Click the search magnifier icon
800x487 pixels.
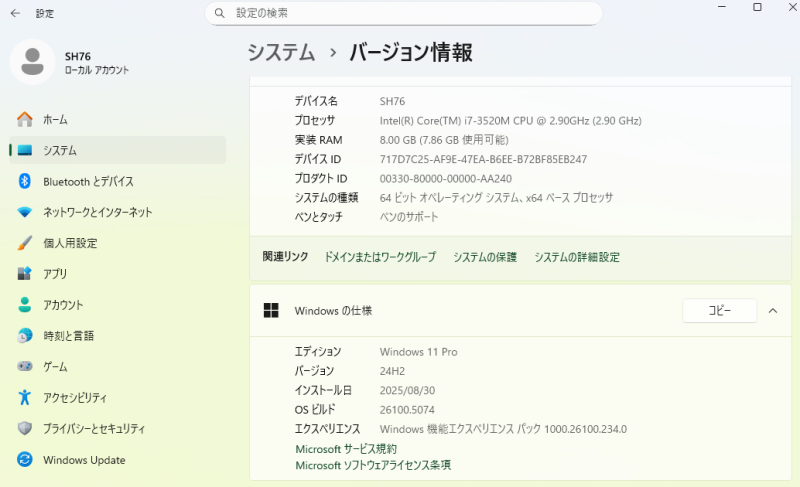[219, 13]
